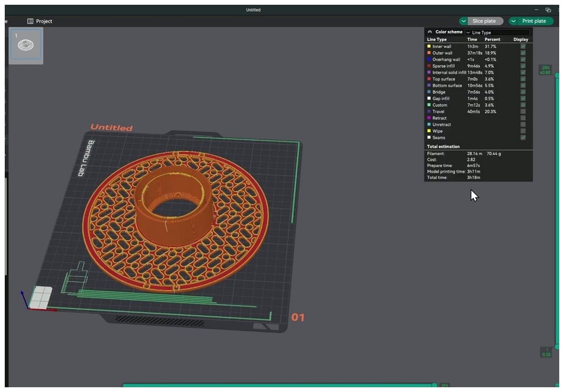This screenshot has width=564, height=392.
Task: Enable Travel display checkbox
Action: 523,111
